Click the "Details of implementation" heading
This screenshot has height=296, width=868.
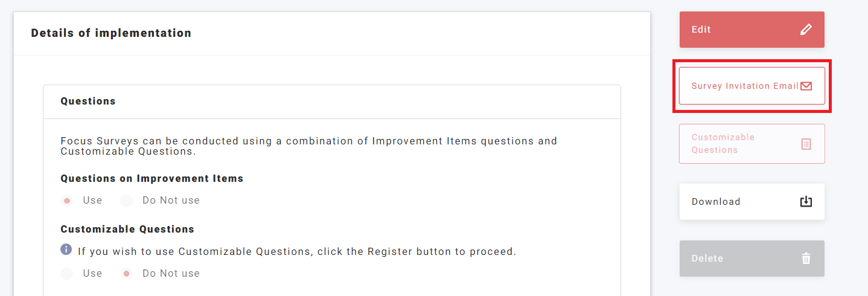click(x=111, y=33)
